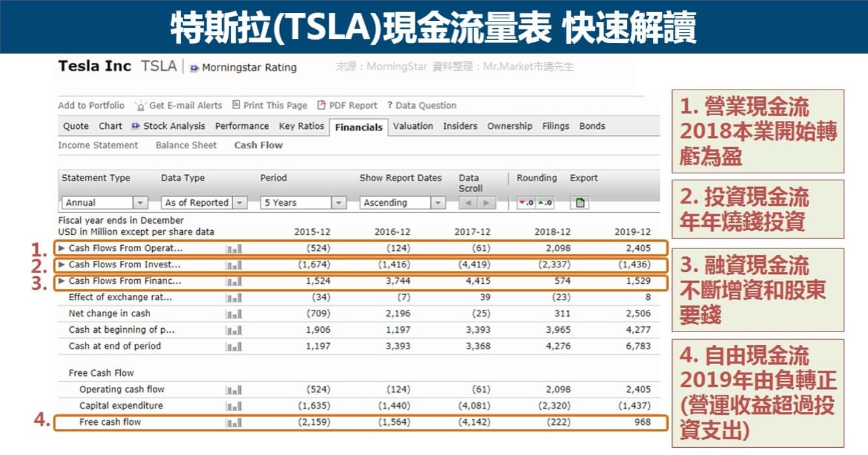The image size is (868, 455).
Task: Click the 2019-12 column header
Action: (x=633, y=232)
